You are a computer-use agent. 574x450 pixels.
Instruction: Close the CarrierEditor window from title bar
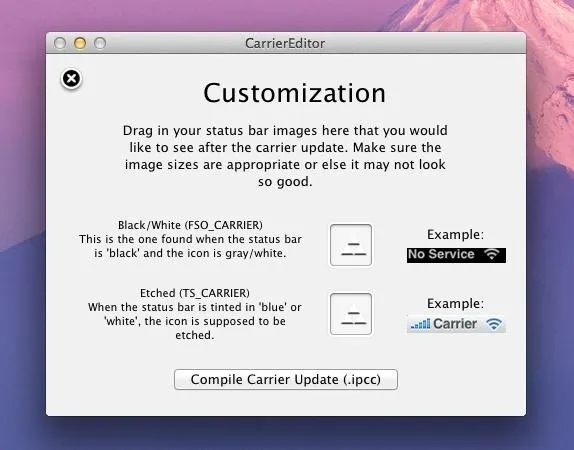tap(60, 43)
